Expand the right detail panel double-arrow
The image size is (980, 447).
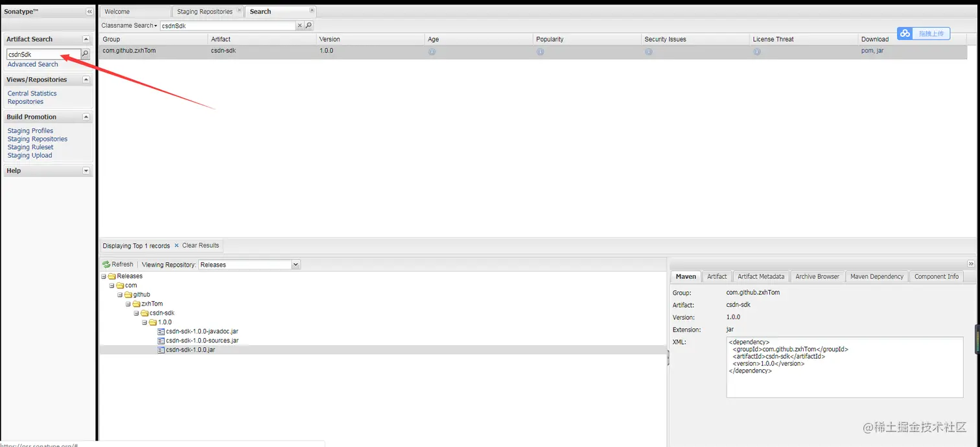pos(970,264)
